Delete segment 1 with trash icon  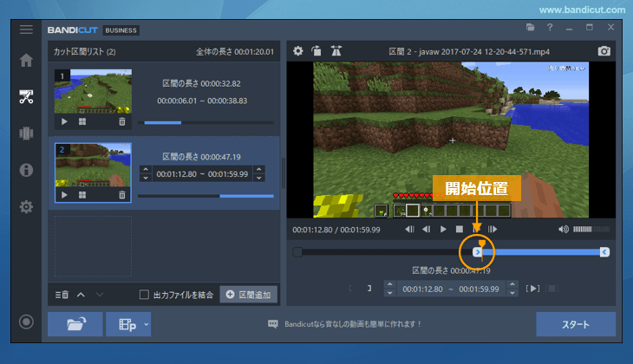(122, 121)
